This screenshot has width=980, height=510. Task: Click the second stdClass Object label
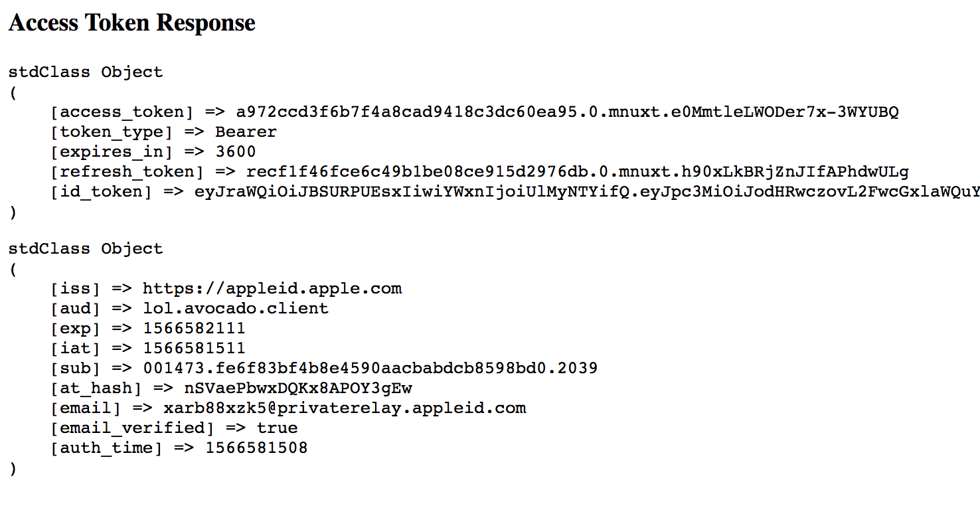pyautogui.click(x=86, y=248)
